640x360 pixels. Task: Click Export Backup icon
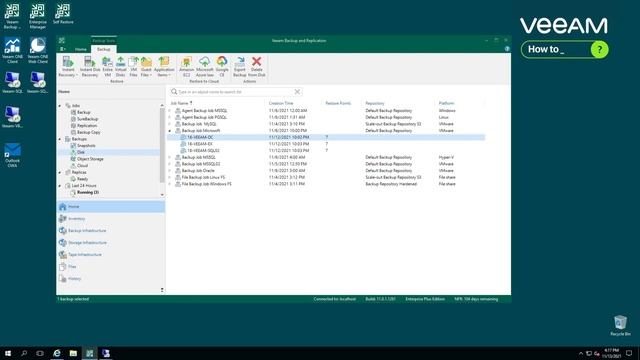(240, 67)
